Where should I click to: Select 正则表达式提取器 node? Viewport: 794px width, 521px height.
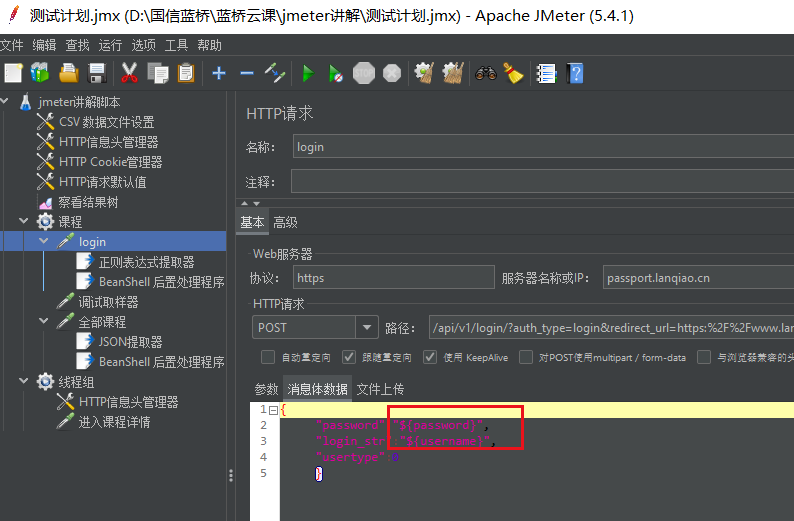point(146,262)
